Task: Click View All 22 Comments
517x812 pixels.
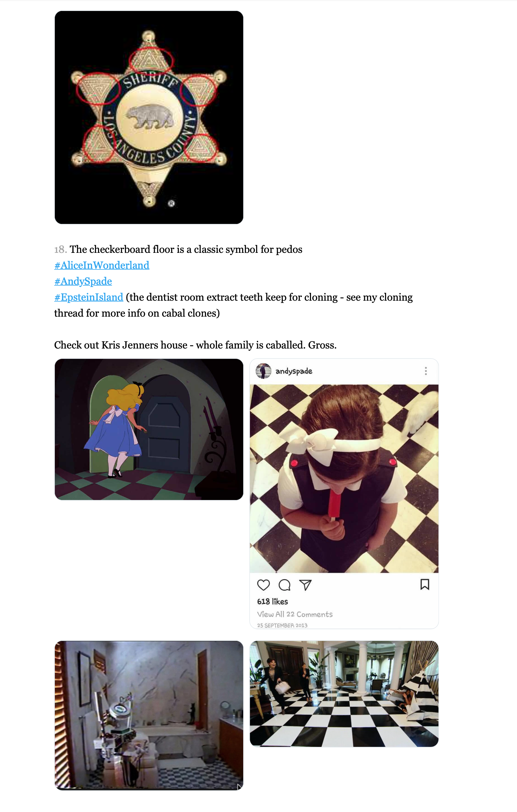Action: (295, 614)
